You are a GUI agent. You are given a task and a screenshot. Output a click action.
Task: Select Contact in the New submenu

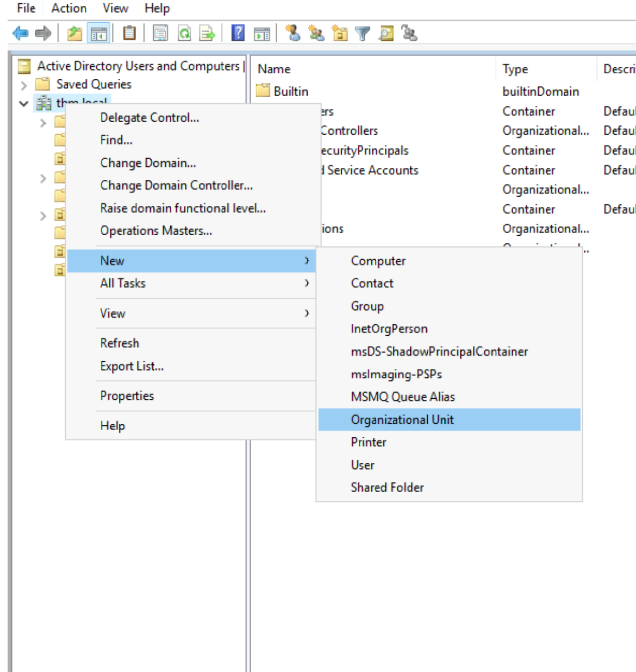449,283
